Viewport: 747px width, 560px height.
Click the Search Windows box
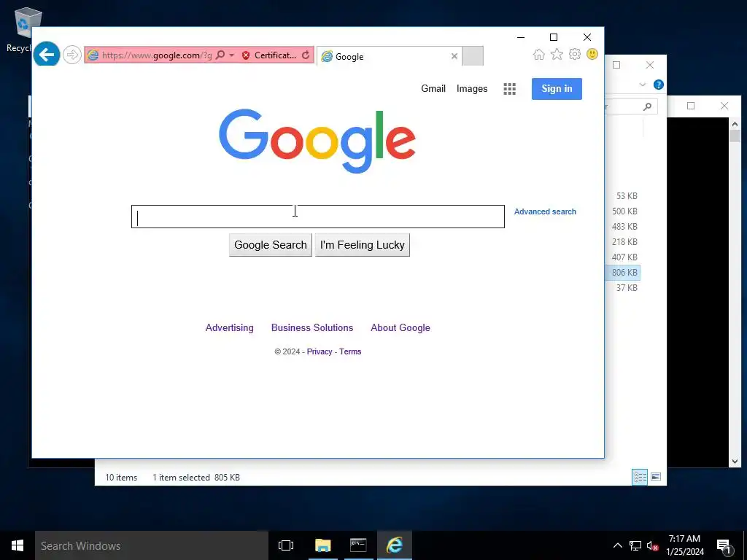pyautogui.click(x=152, y=545)
